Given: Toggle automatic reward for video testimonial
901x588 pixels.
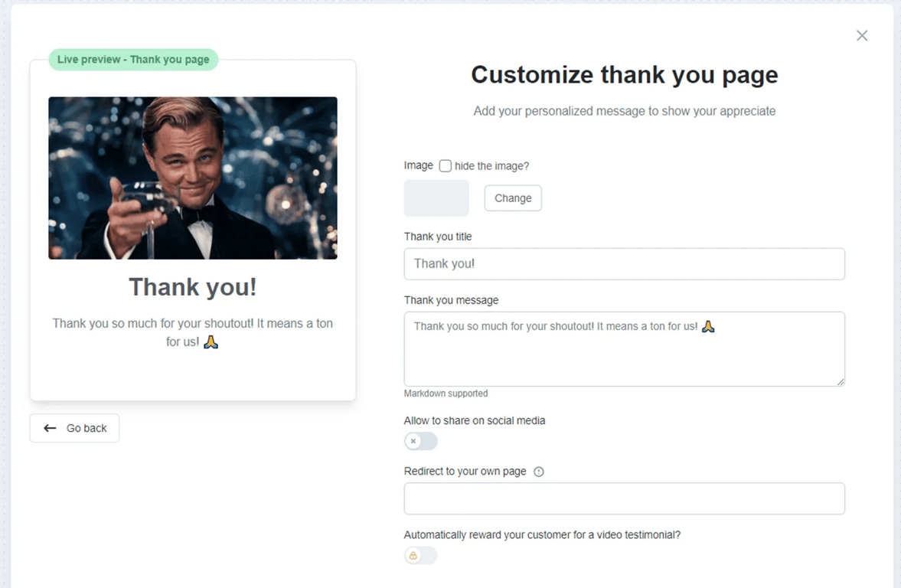Looking at the screenshot, I should (x=420, y=555).
